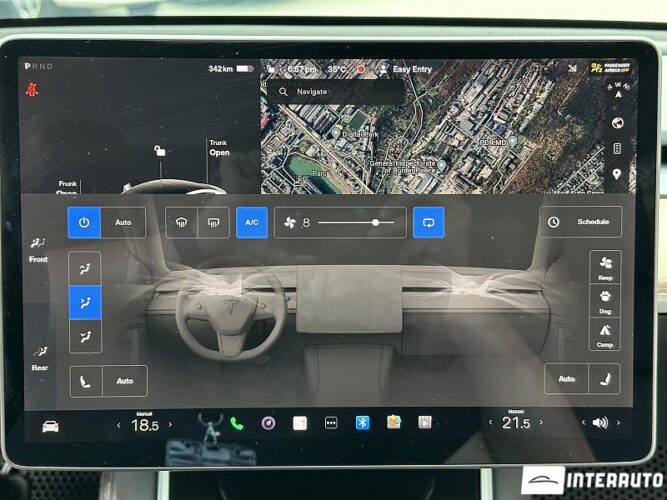
Task: Open the Easy Entry driver profile
Action: pos(406,69)
